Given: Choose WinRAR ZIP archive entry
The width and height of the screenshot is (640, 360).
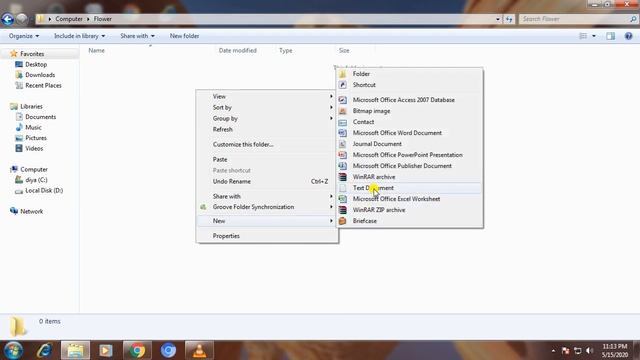Looking at the screenshot, I should click(x=409, y=210).
